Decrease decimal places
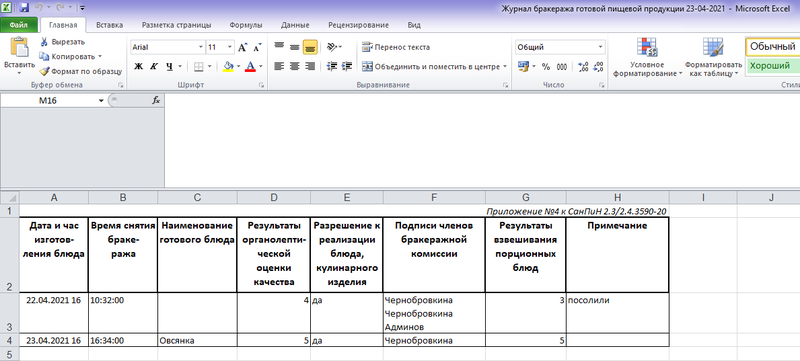The image size is (800, 361). (599, 66)
